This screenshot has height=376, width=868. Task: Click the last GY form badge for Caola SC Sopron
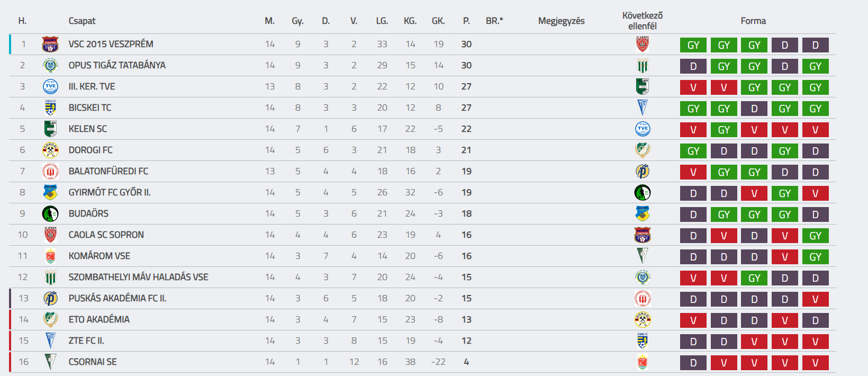(816, 236)
